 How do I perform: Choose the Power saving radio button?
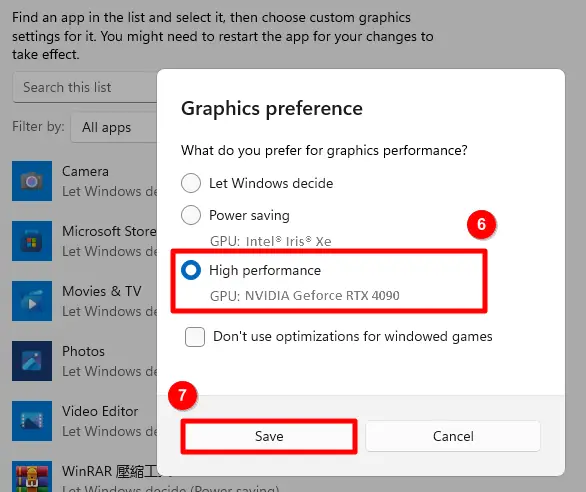(191, 215)
